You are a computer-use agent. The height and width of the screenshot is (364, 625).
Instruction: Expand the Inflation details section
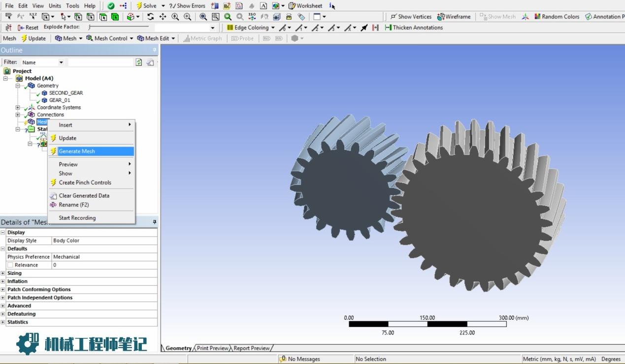(3, 281)
